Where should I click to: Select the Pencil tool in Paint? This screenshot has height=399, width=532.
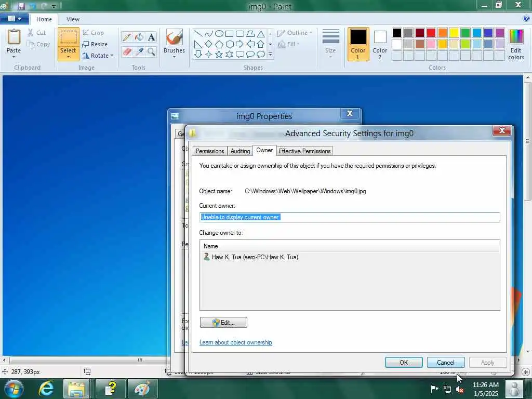click(127, 37)
